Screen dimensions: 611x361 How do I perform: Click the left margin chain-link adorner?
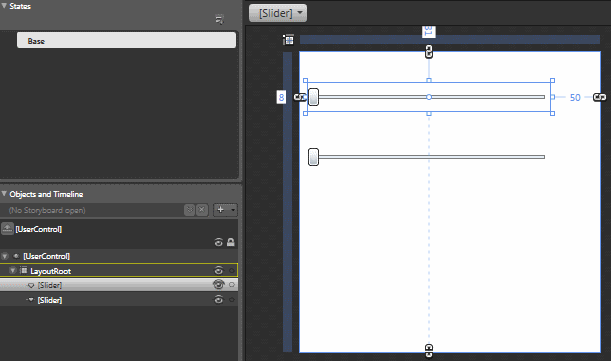click(300, 97)
